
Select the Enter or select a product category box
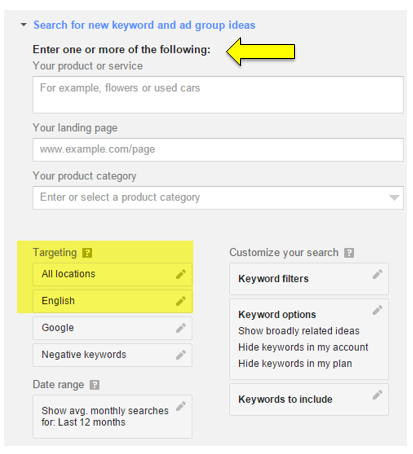tap(218, 198)
